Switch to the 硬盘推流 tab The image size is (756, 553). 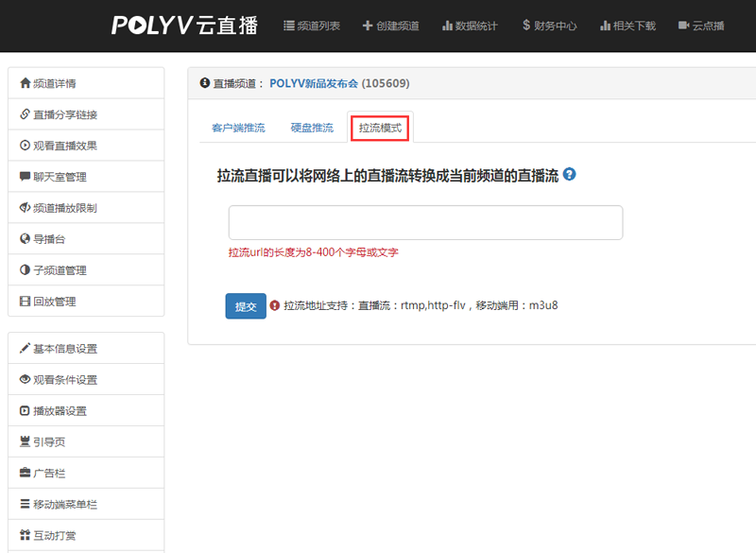(x=312, y=128)
